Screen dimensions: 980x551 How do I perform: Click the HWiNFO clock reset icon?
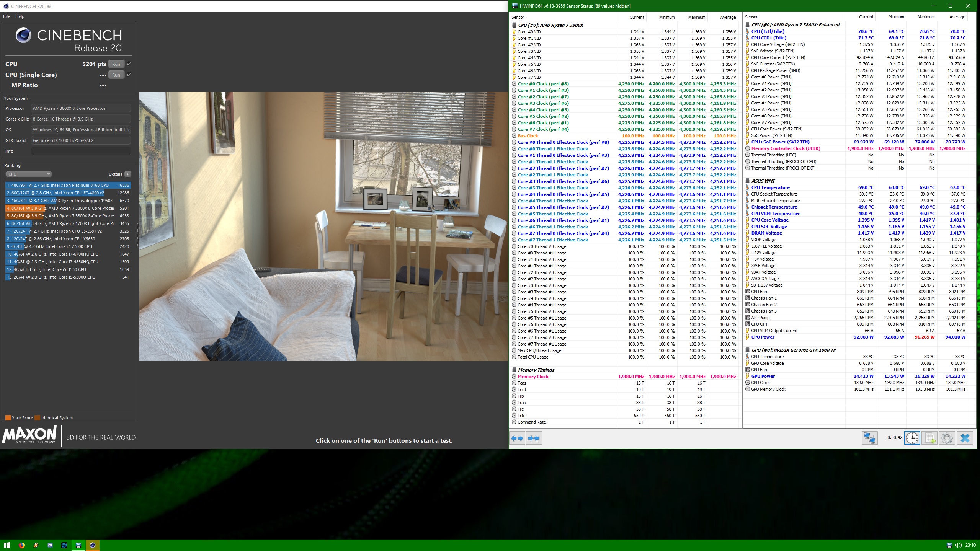912,438
